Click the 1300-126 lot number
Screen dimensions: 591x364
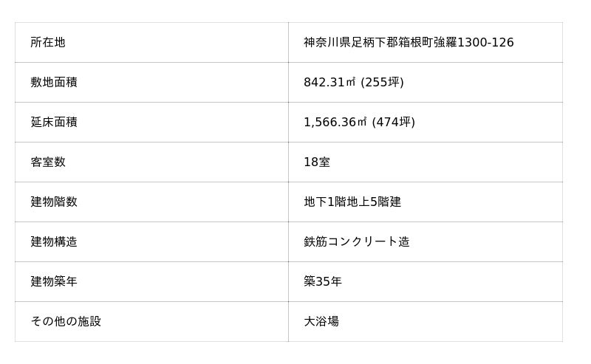pos(485,43)
